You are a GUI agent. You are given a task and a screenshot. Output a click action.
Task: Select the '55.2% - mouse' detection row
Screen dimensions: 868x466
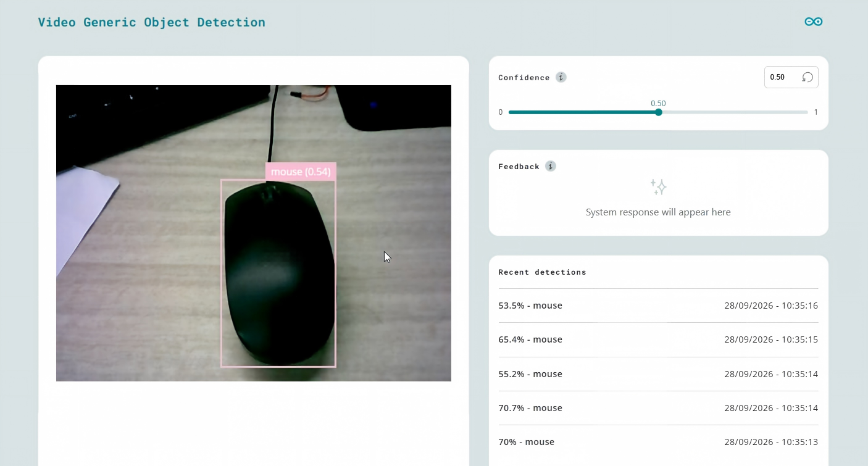point(658,374)
